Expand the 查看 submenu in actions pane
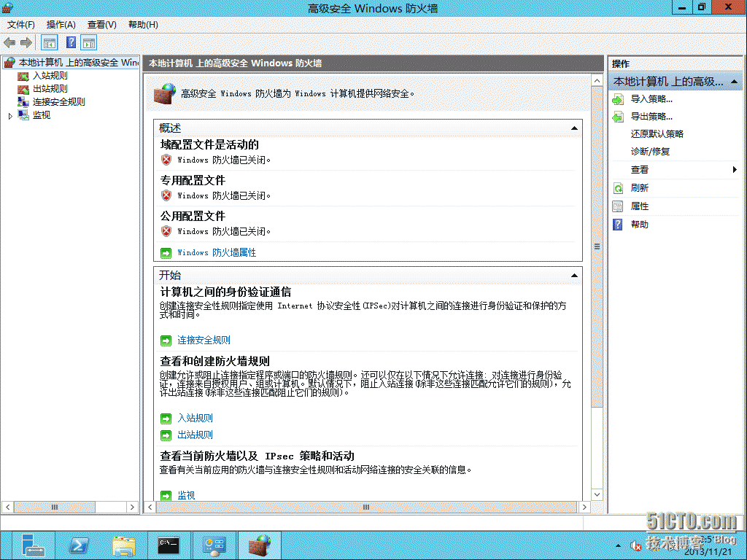 (x=734, y=169)
